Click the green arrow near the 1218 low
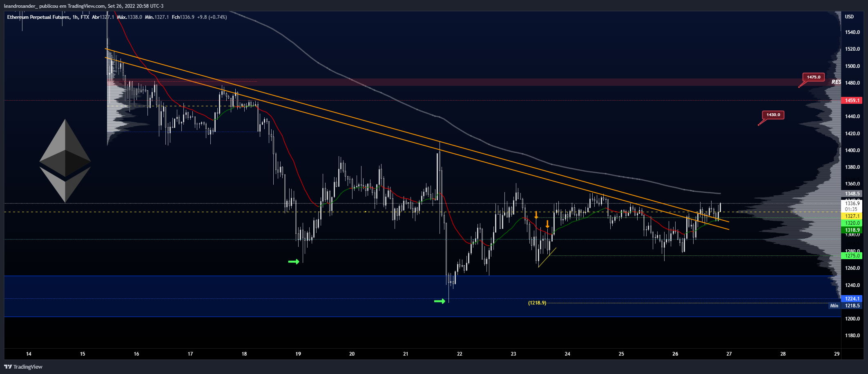The image size is (868, 374). point(440,301)
